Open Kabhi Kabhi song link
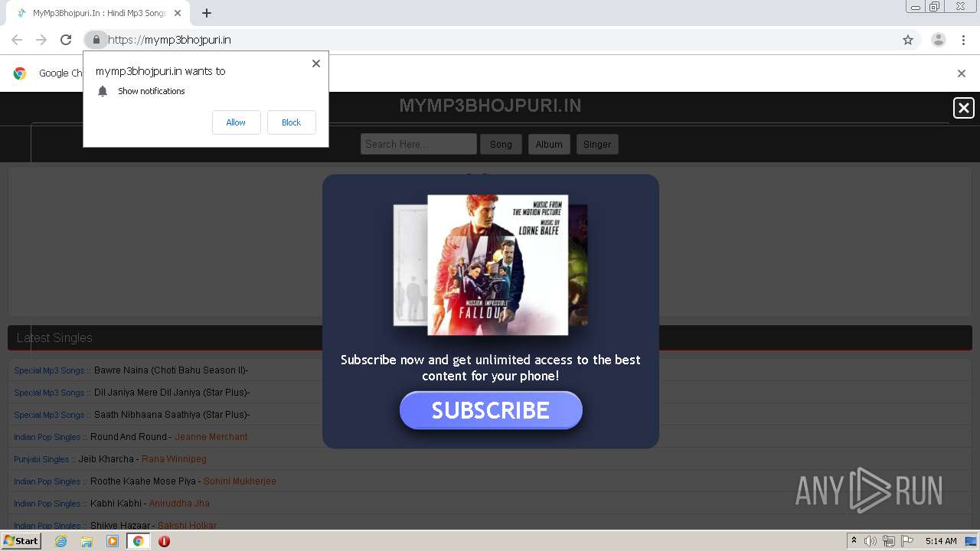Image resolution: width=980 pixels, height=551 pixels. (116, 504)
